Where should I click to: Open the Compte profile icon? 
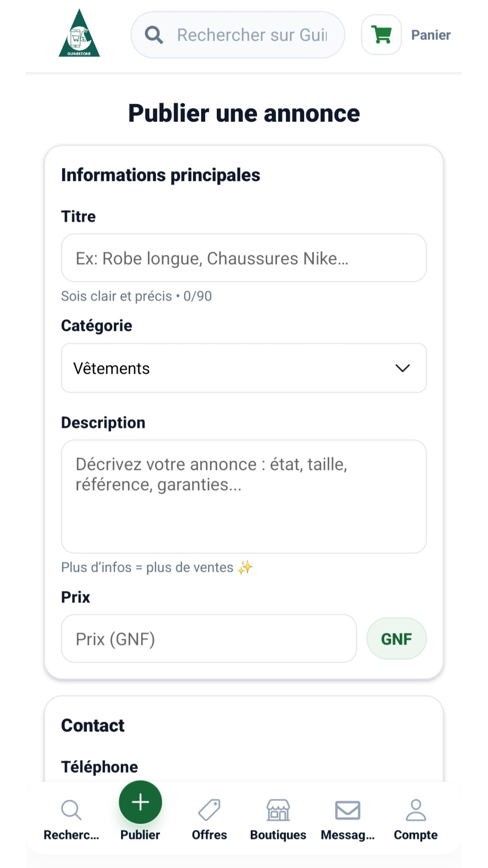[x=416, y=810]
